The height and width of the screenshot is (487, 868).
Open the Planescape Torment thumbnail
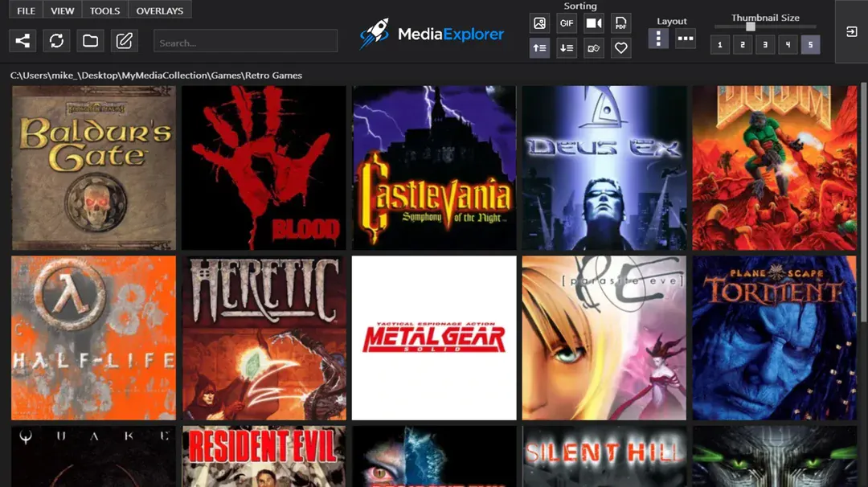(x=775, y=338)
